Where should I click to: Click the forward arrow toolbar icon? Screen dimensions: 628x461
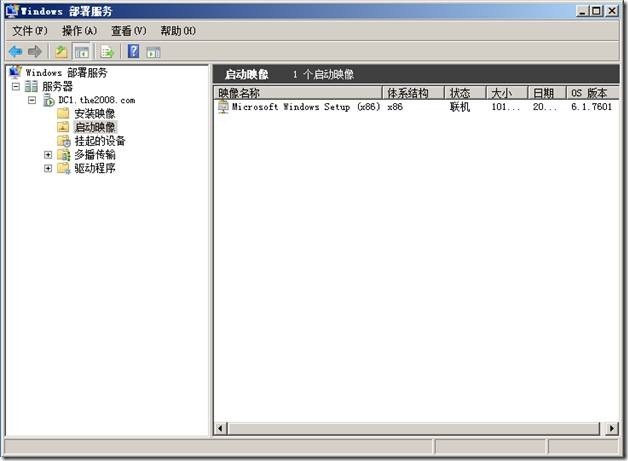[x=35, y=52]
